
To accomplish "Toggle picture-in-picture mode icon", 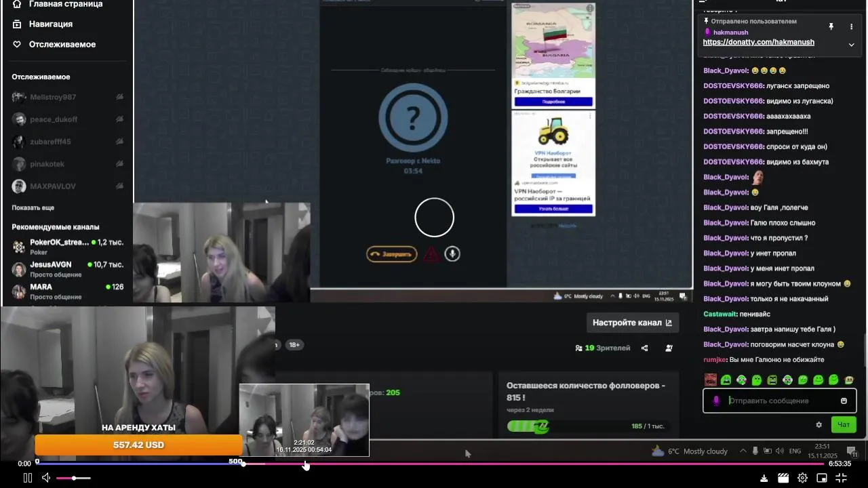I will tap(822, 478).
